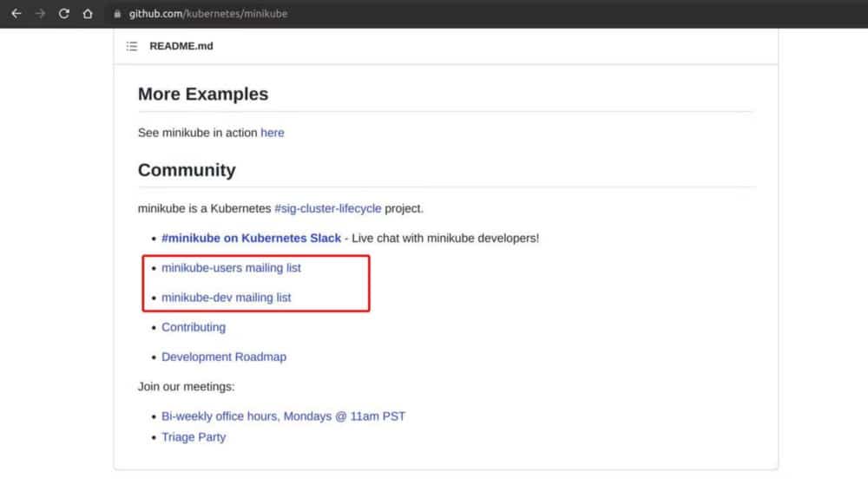
Task: Open the README table of contents icon
Action: pos(132,46)
